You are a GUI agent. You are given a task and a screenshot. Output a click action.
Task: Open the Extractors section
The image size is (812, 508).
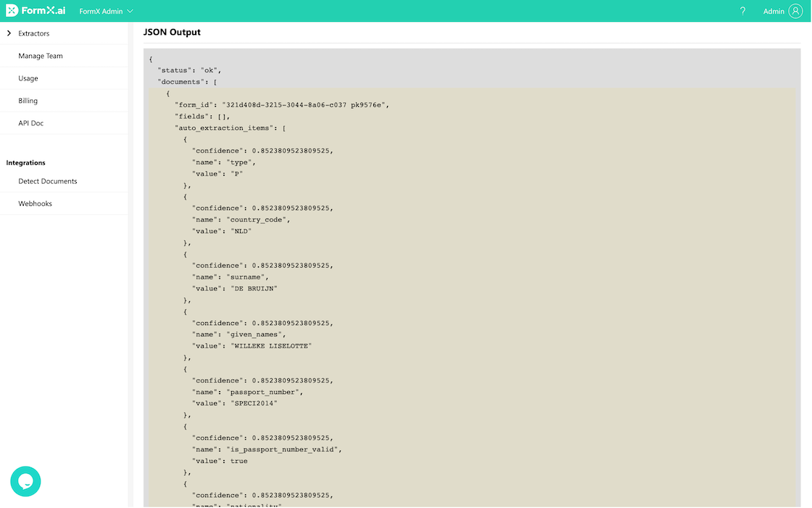pos(34,33)
